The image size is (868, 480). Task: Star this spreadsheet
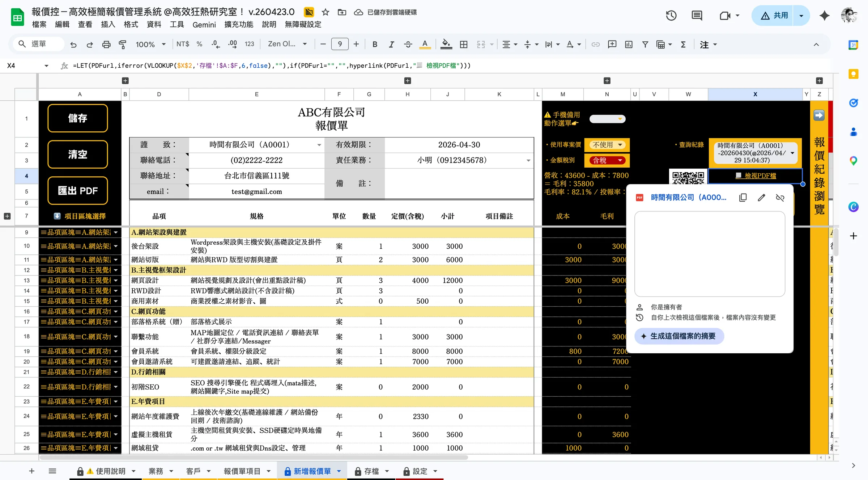(325, 12)
